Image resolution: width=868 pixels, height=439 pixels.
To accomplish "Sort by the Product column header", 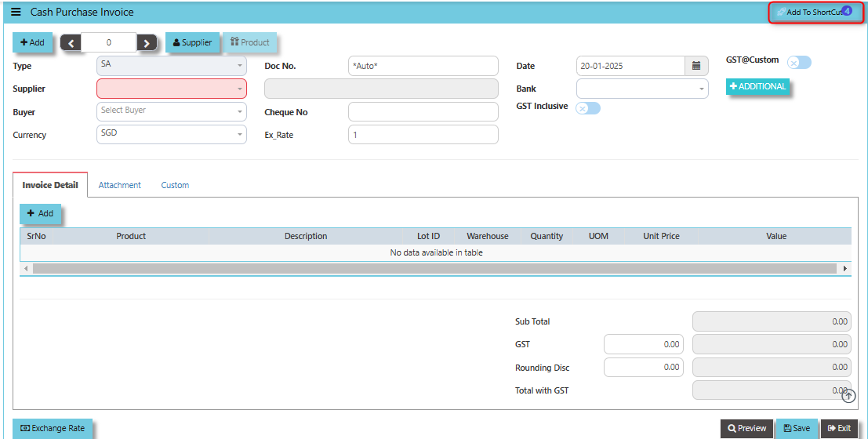I will click(131, 236).
